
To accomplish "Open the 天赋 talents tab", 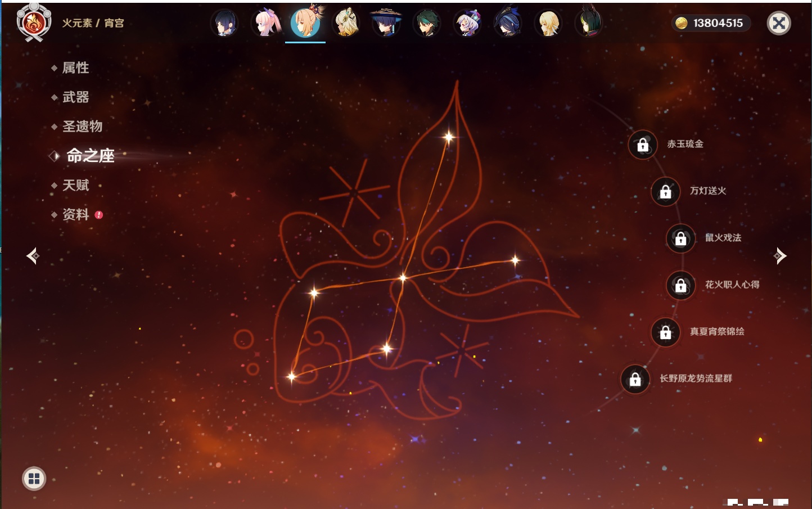I will coord(75,185).
